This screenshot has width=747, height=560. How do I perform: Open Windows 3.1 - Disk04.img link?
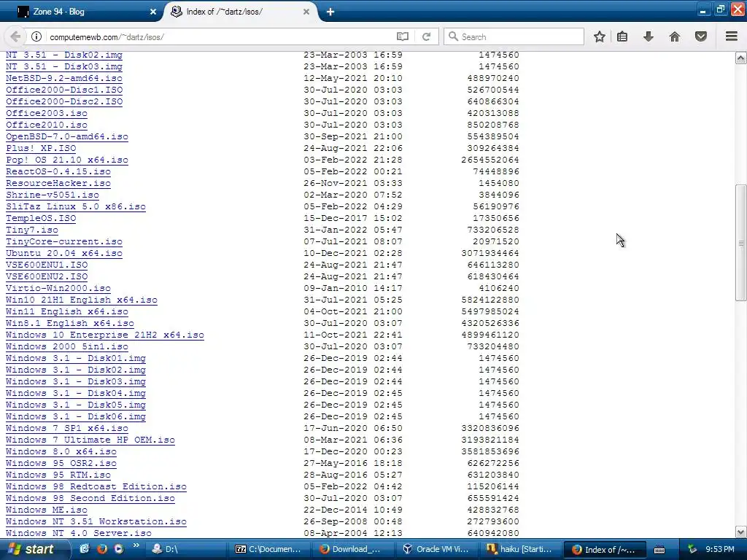click(76, 393)
